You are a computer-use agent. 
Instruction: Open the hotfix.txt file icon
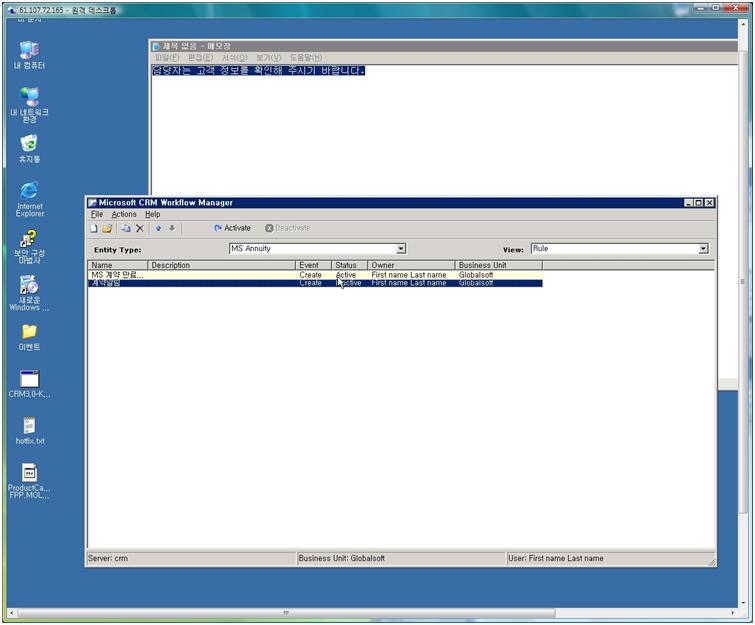click(x=29, y=430)
